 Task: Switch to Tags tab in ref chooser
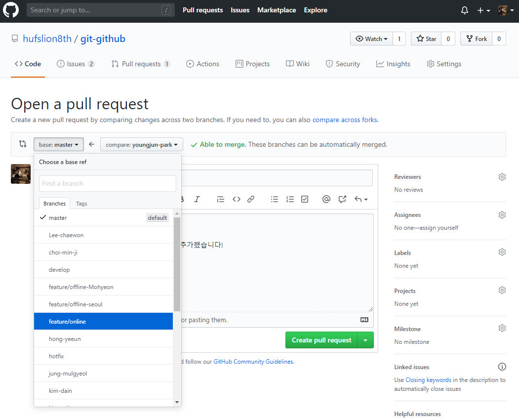[81, 204]
